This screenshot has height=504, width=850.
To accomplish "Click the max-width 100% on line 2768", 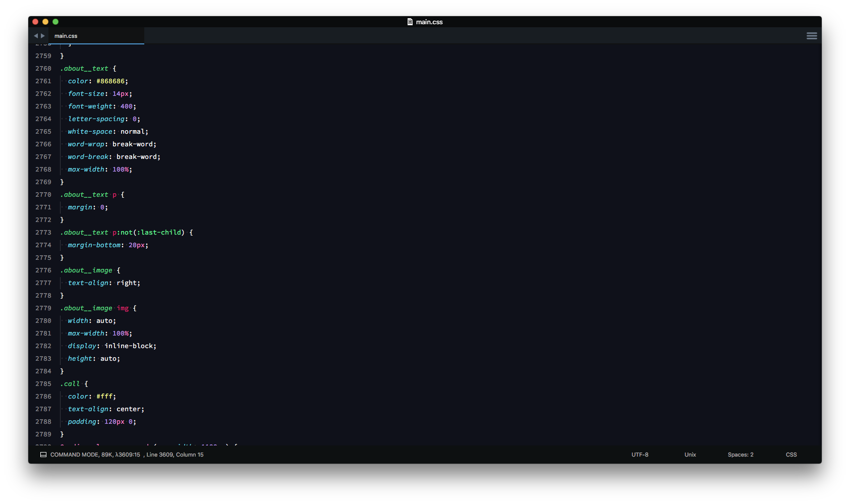I will tap(100, 170).
